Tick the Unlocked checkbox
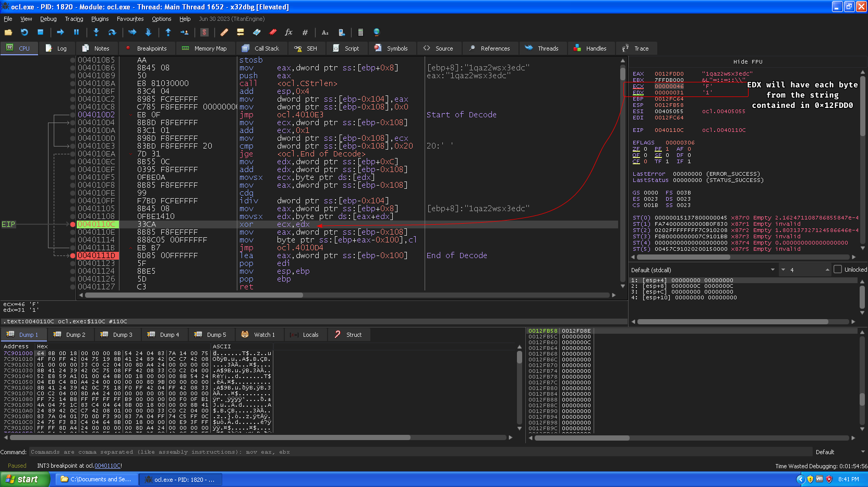Image resolution: width=868 pixels, height=487 pixels. [x=838, y=270]
